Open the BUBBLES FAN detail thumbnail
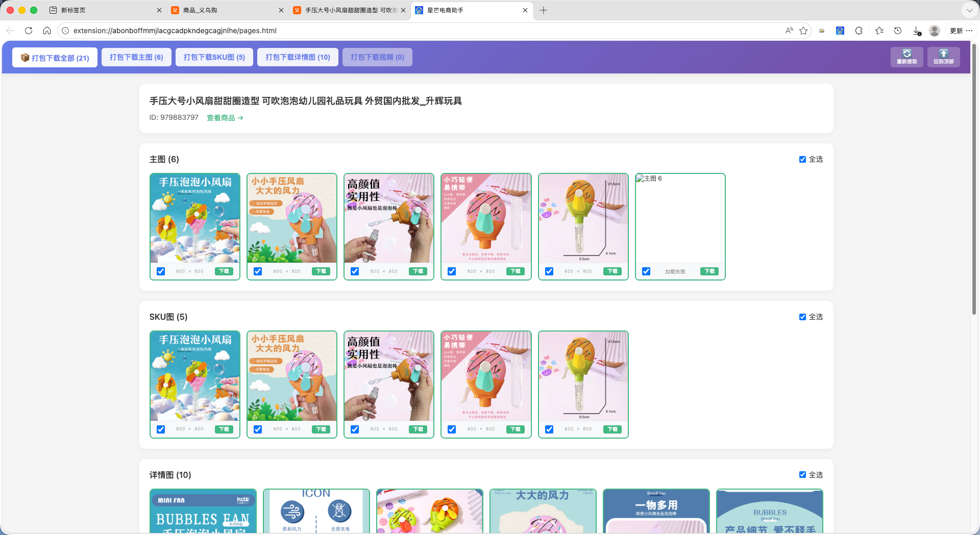Screen dimensions: 980x535 [x=203, y=511]
